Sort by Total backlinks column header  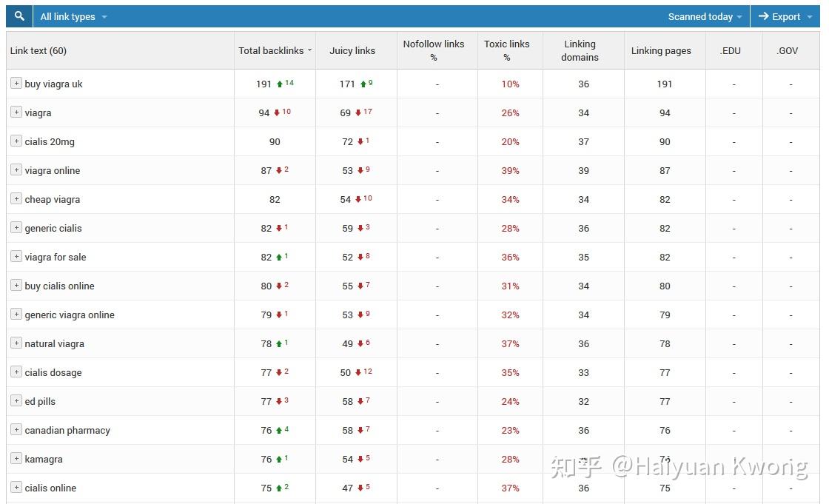[275, 51]
